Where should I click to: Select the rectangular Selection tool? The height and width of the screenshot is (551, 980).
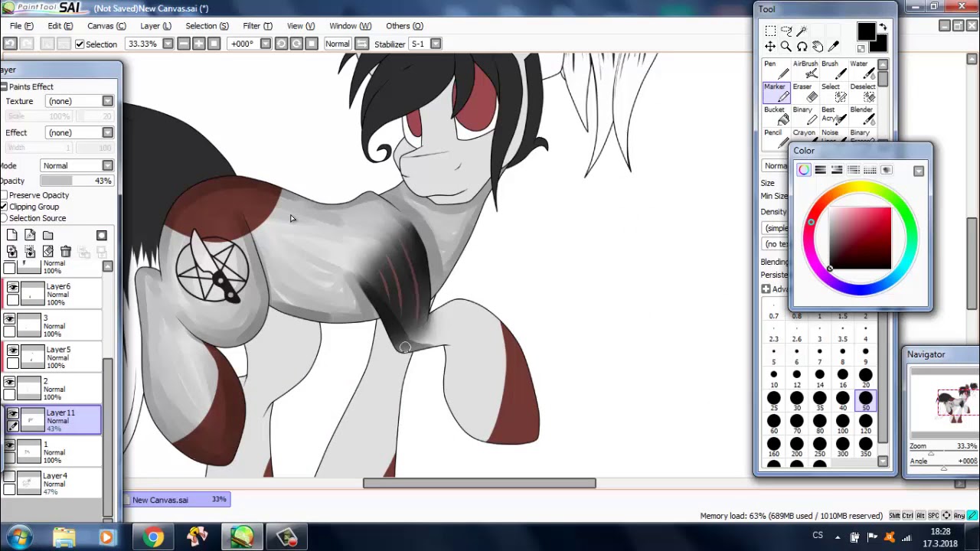pyautogui.click(x=770, y=31)
